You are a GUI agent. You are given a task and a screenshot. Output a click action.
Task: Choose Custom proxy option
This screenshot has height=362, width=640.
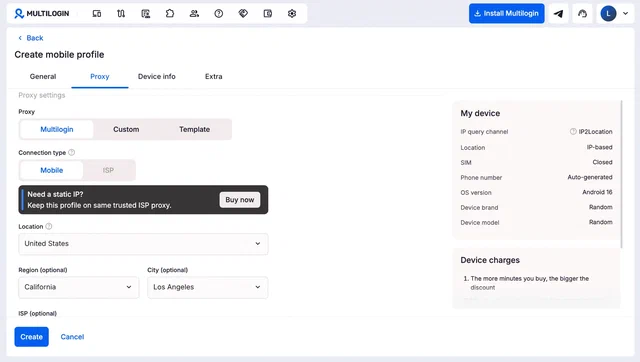pyautogui.click(x=126, y=129)
